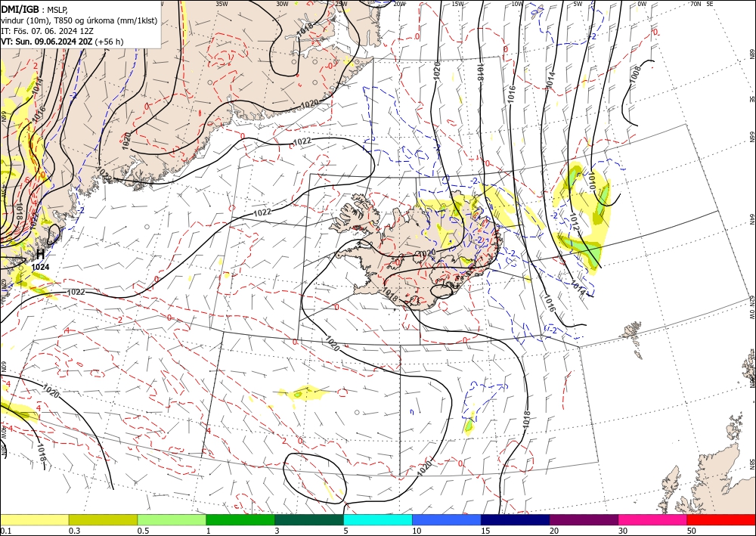
Task: Click the '20W' longitude label
Action: point(399,4)
